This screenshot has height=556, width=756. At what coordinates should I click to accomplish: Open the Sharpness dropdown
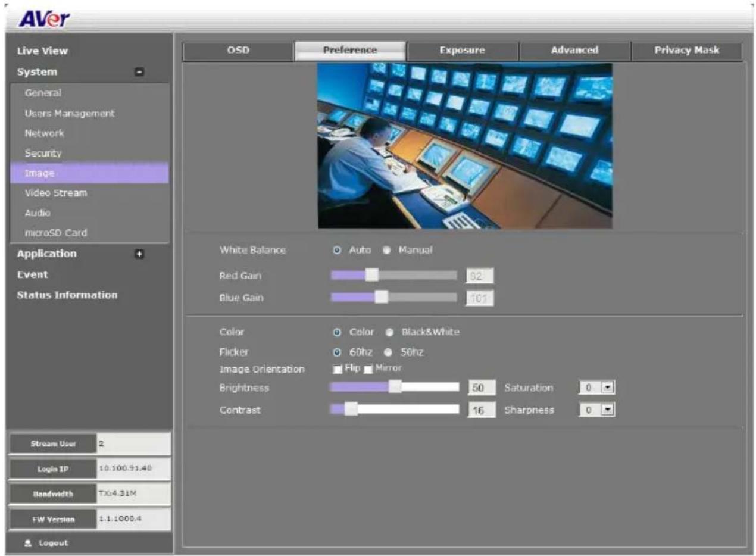597,410
